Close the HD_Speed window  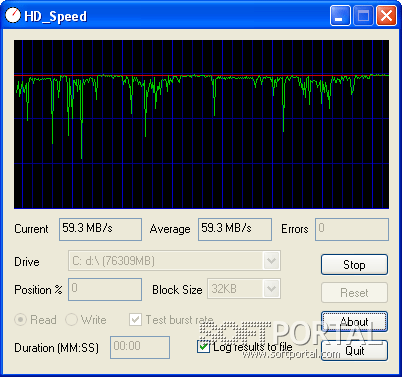(386, 15)
